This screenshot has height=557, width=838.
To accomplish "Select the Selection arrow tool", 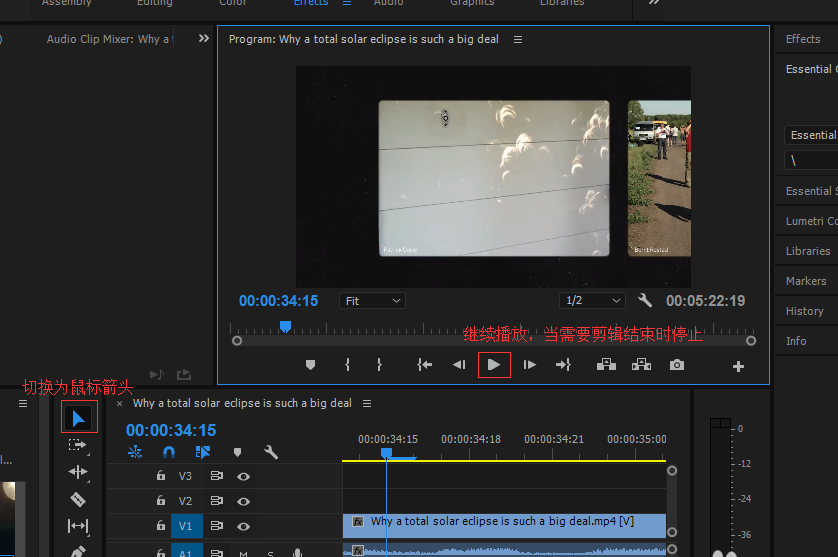I will pos(79,418).
